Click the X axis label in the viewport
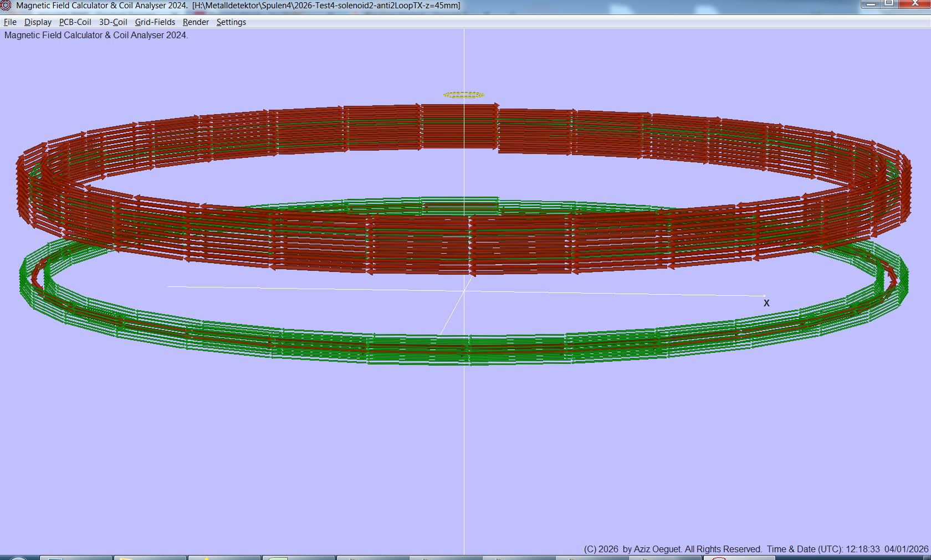The width and height of the screenshot is (931, 560). (766, 303)
